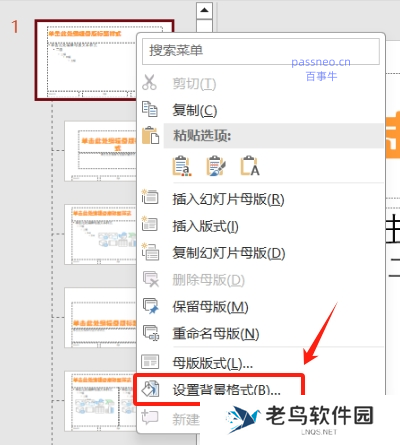This screenshot has height=445, width=400.
Task: Choose 保留母版(M) option
Action: tap(210, 307)
